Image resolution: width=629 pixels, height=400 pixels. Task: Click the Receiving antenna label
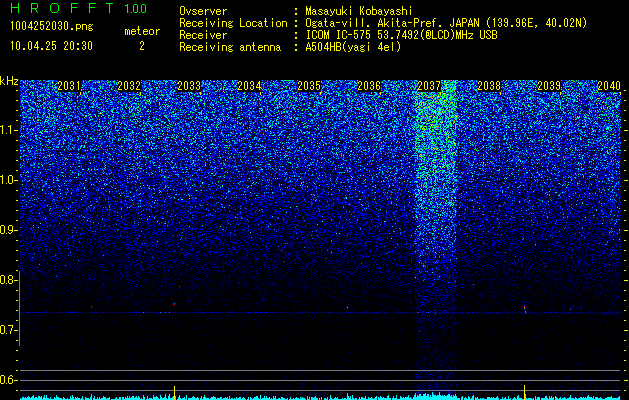pos(230,47)
